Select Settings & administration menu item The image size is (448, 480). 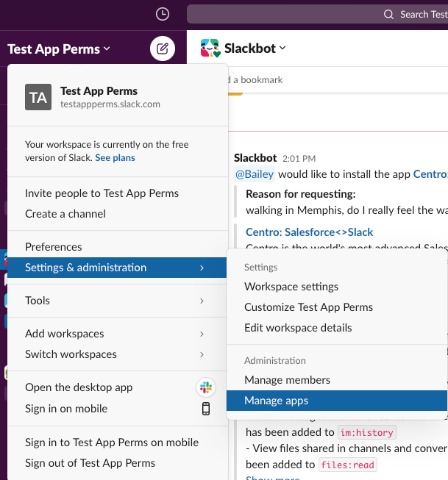click(x=117, y=268)
